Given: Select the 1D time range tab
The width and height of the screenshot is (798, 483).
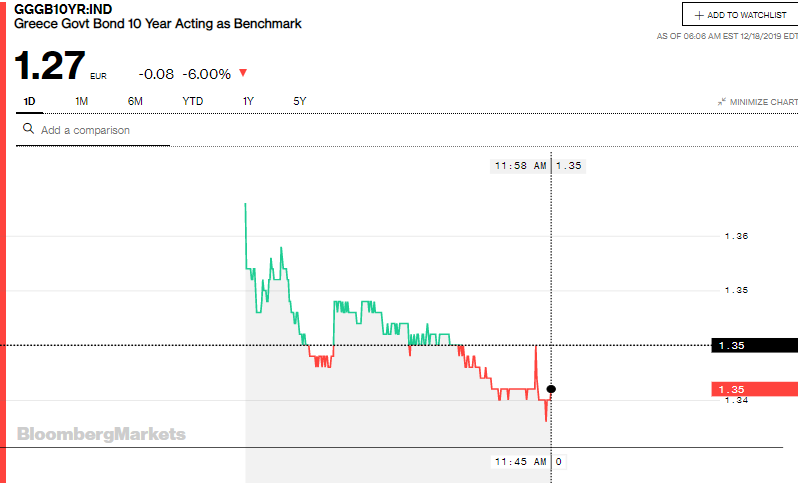Looking at the screenshot, I should 29,101.
